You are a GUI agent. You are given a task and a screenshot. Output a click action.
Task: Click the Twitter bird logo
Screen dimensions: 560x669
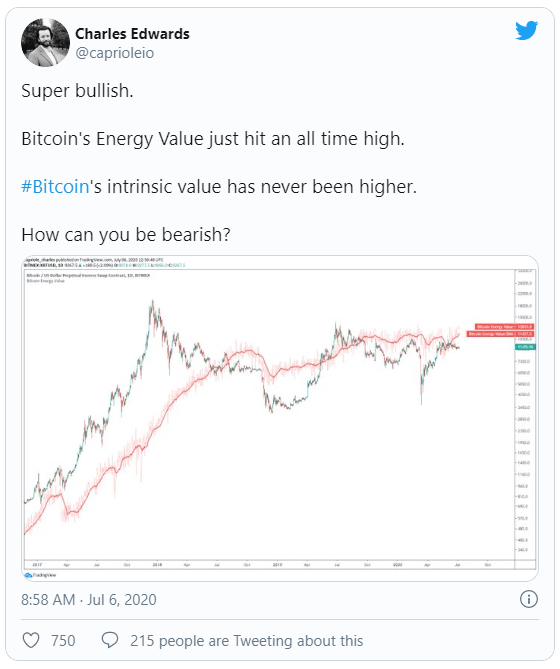click(526, 30)
